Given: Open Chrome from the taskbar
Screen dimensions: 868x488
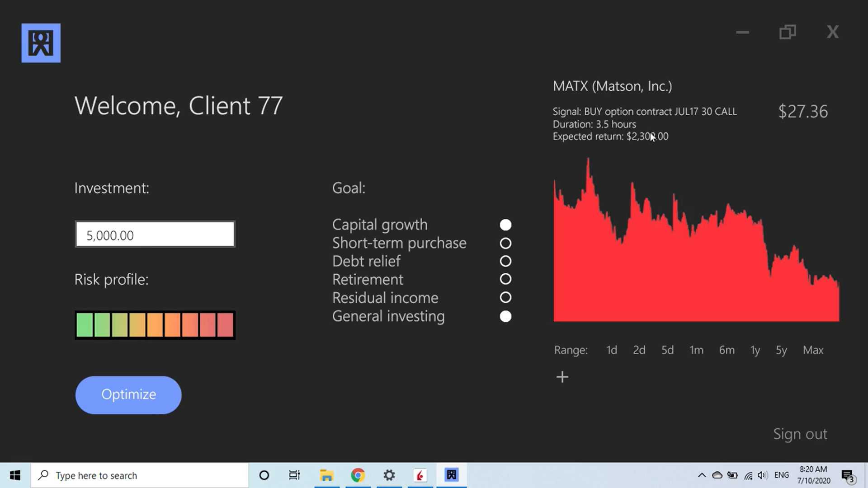Looking at the screenshot, I should [x=358, y=475].
